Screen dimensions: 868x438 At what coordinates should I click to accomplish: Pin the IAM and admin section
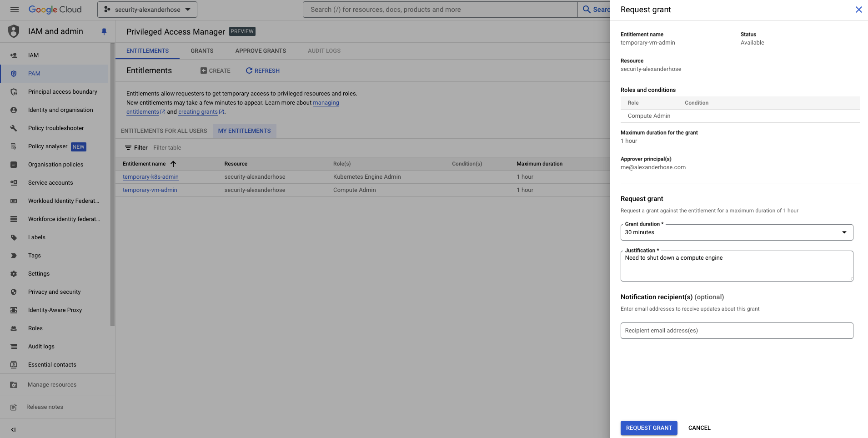click(x=104, y=31)
